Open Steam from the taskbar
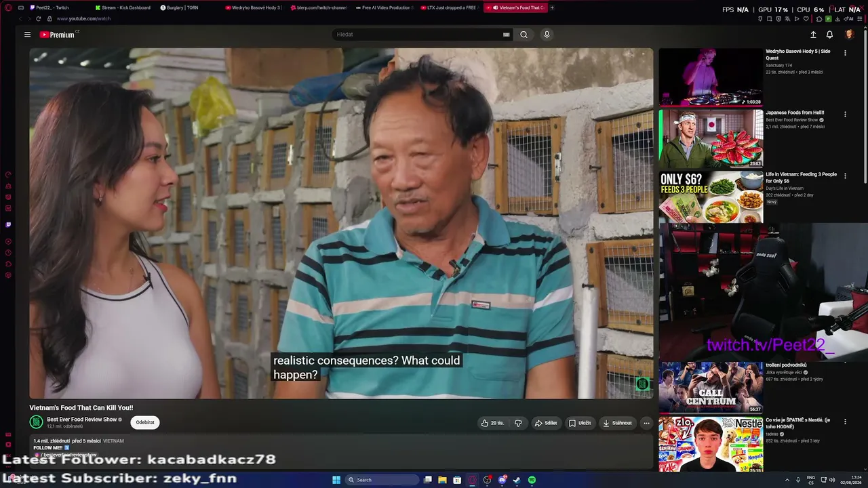 (x=517, y=480)
